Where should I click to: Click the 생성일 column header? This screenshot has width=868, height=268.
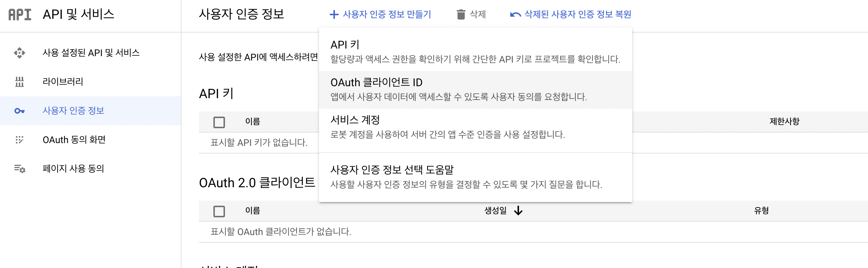tap(495, 210)
